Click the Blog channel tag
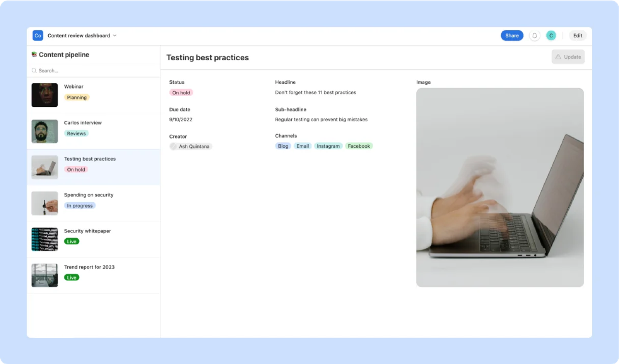The image size is (619, 364). [x=283, y=146]
